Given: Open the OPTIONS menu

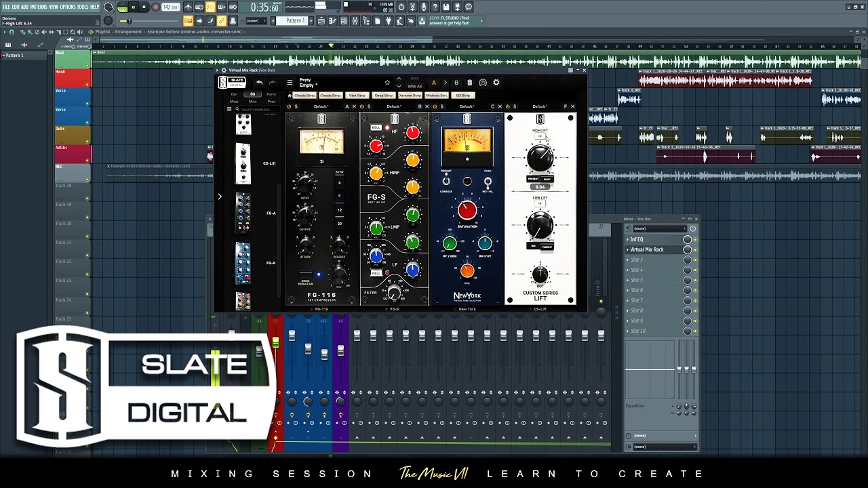Looking at the screenshot, I should pyautogui.click(x=68, y=7).
